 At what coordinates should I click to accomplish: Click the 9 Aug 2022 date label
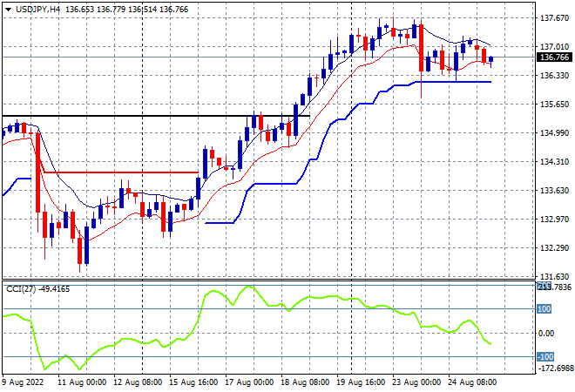(x=24, y=382)
